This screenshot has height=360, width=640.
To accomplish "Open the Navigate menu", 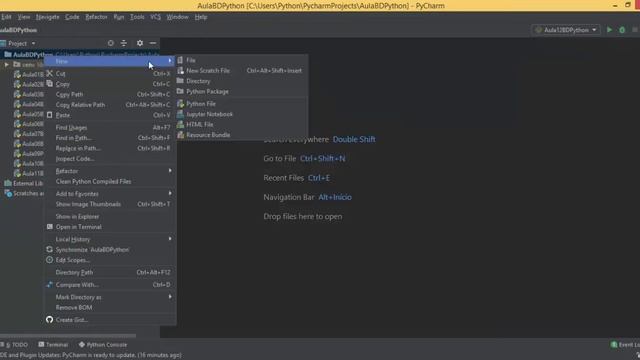I will tap(47, 17).
